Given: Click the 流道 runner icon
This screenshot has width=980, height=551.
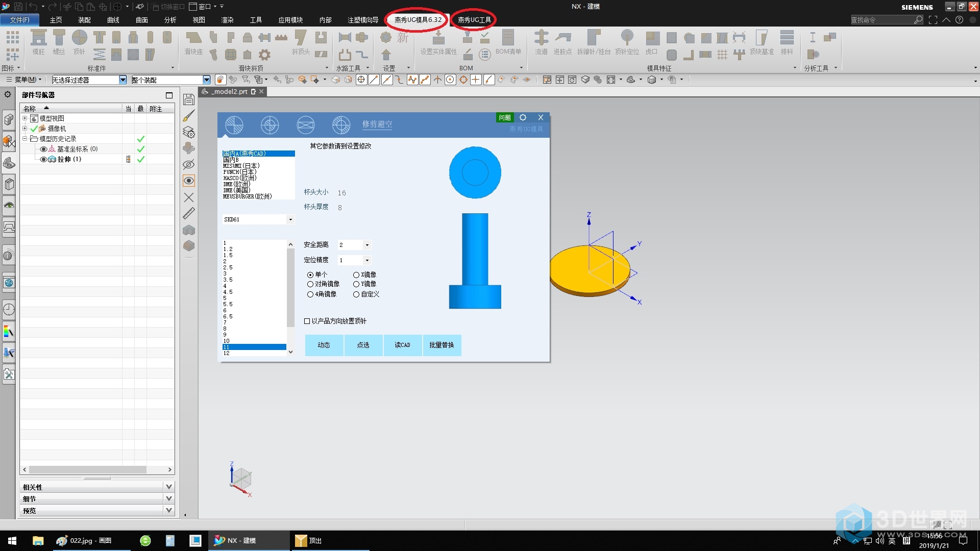Looking at the screenshot, I should point(541,38).
